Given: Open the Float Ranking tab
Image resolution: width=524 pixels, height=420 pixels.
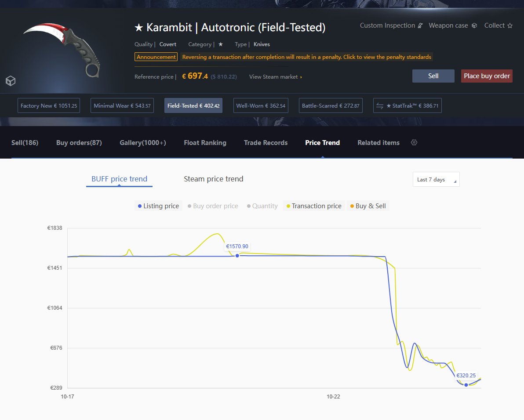Looking at the screenshot, I should coord(205,142).
